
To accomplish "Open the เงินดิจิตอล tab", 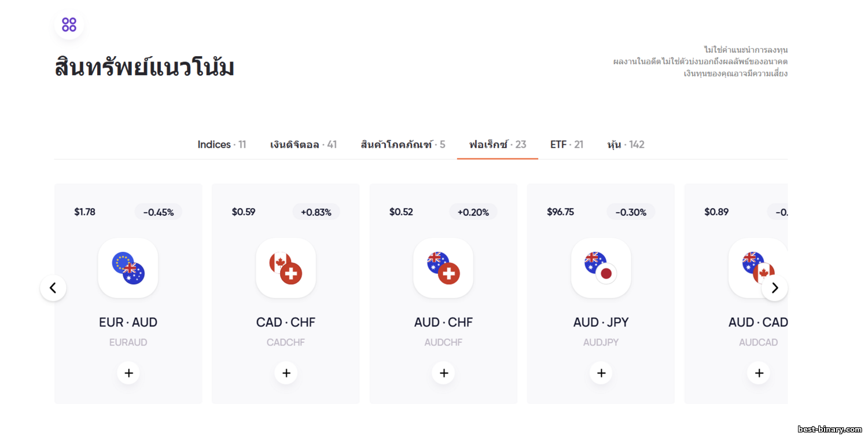I will tap(303, 145).
